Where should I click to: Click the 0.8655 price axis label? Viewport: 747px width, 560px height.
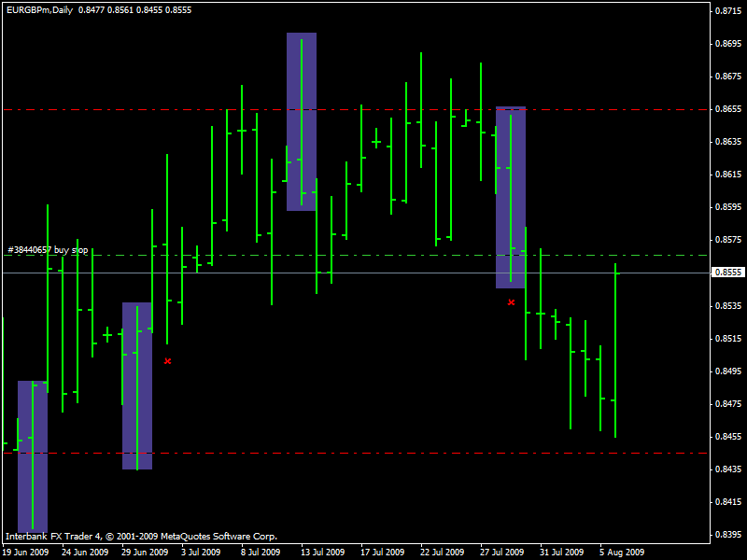727,109
